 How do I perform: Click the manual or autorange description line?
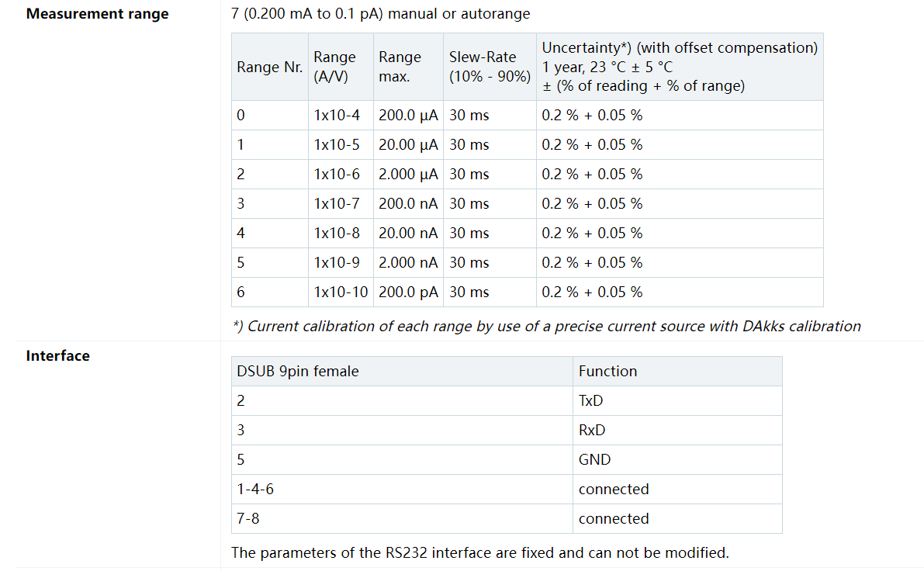[x=381, y=13]
